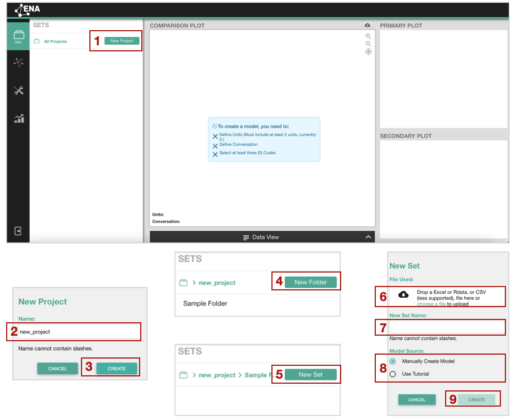Open the Sets panel in sidebar
This screenshot has width=516, height=420.
(x=18, y=36)
